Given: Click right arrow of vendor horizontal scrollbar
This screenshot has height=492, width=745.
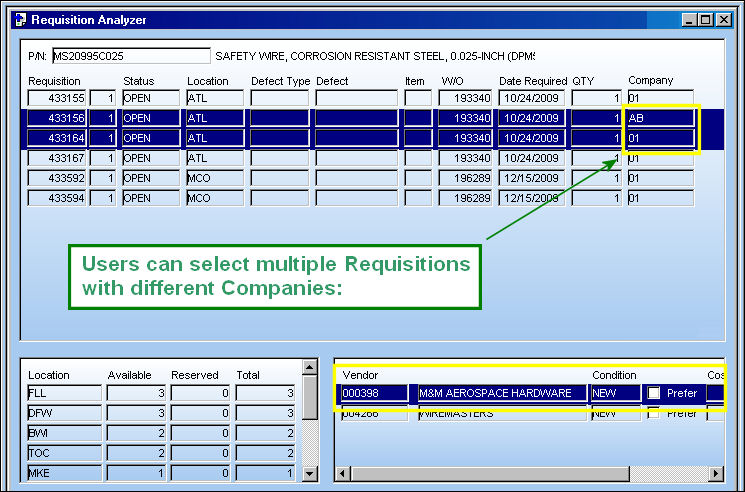Looking at the screenshot, I should (716, 473).
